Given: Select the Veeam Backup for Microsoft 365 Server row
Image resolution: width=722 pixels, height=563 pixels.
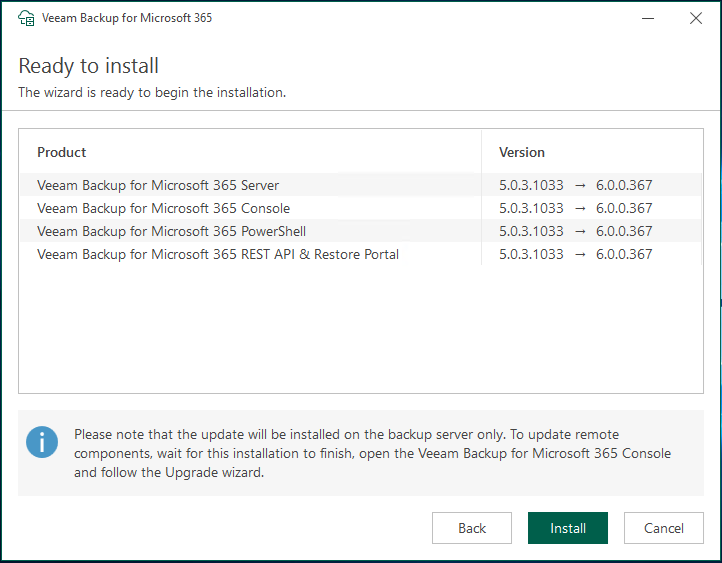Looking at the screenshot, I should 361,185.
